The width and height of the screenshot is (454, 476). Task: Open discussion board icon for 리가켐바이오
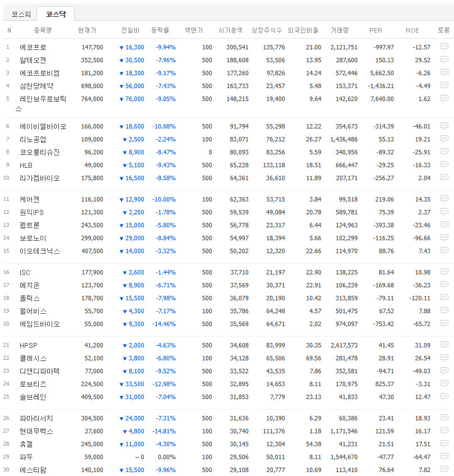[x=444, y=177]
